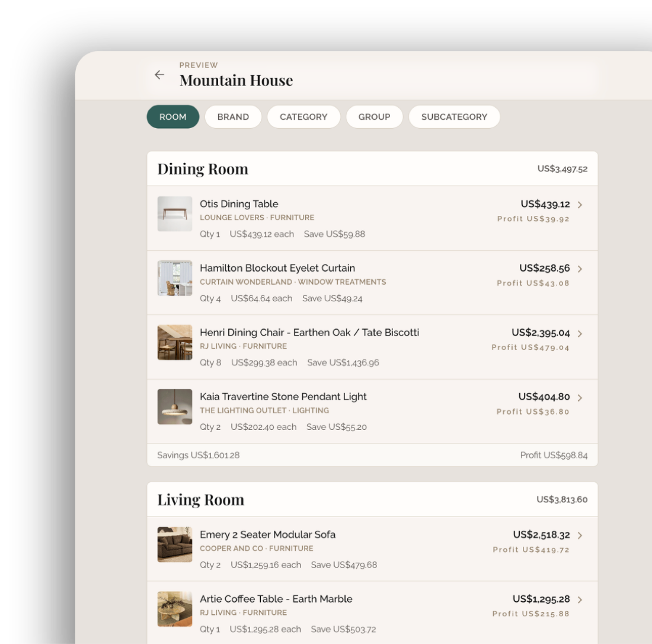Switch to the GROUP grouping tab
The width and height of the screenshot is (652, 644).
point(374,117)
